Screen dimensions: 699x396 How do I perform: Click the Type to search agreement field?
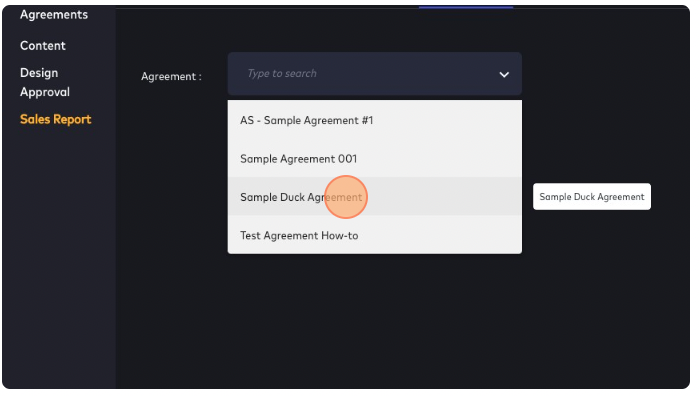pos(374,74)
